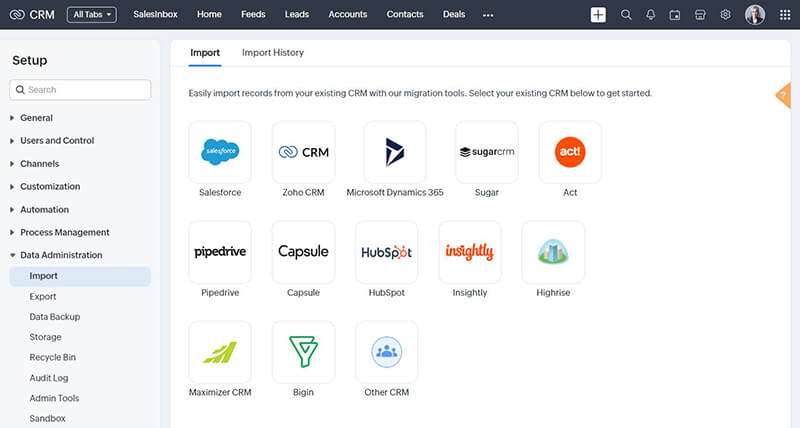Select the Pipedrive import tile
This screenshot has width=800, height=428.
(x=220, y=252)
